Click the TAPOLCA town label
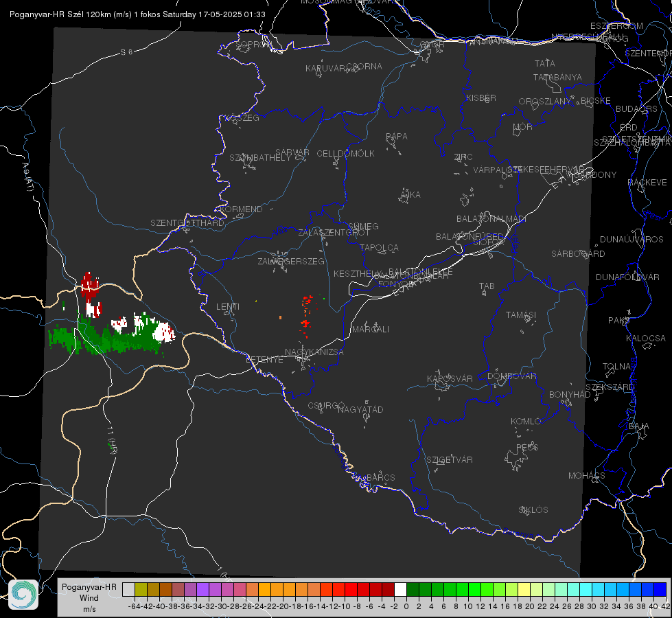Viewport: 672px width, 618px height. coord(379,247)
